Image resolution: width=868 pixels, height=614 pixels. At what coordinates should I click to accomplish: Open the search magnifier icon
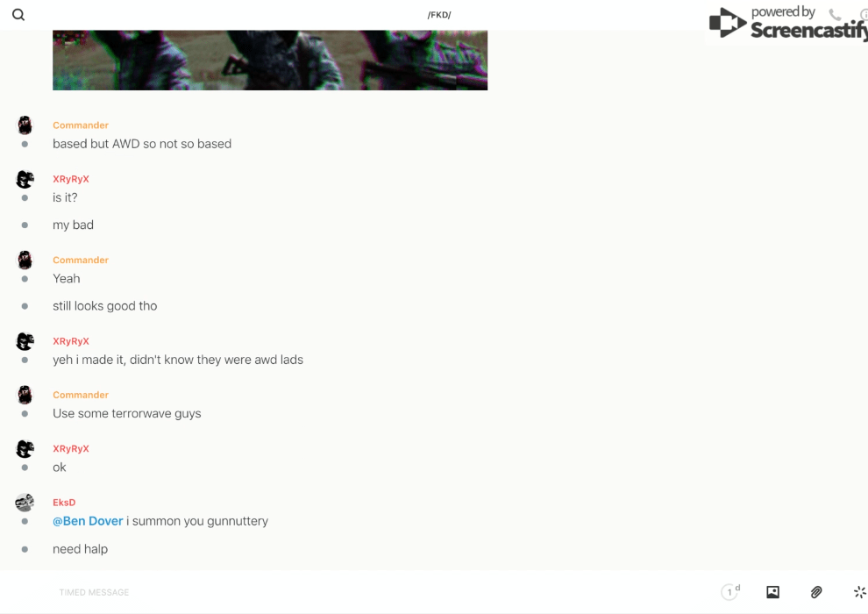click(18, 14)
